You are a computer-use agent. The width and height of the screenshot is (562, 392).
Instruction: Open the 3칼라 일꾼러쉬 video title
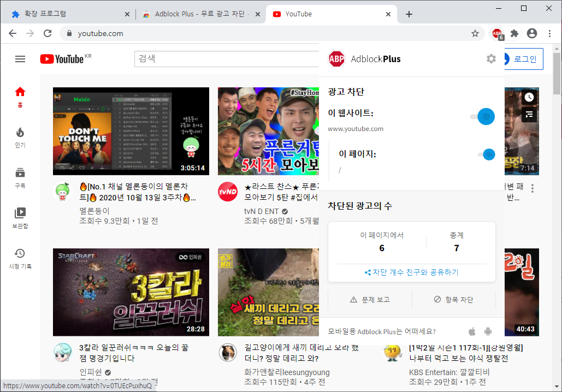[134, 353]
